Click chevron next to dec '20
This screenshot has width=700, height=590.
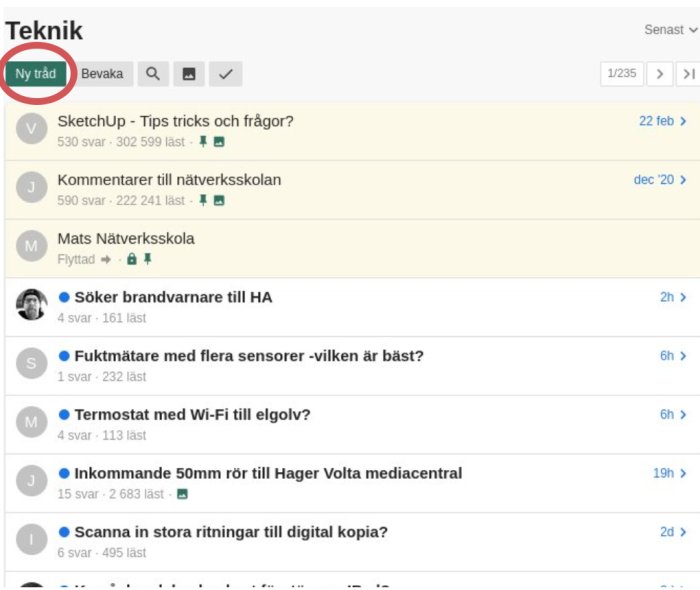683,180
